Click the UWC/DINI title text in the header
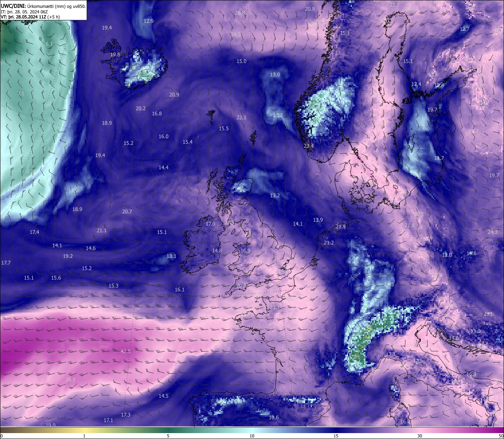Screen dimensions: 504x439 pos(43,6)
